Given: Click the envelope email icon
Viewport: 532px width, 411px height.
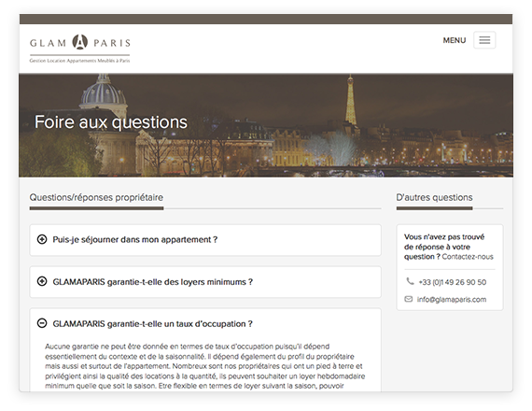Looking at the screenshot, I should coord(409,299).
